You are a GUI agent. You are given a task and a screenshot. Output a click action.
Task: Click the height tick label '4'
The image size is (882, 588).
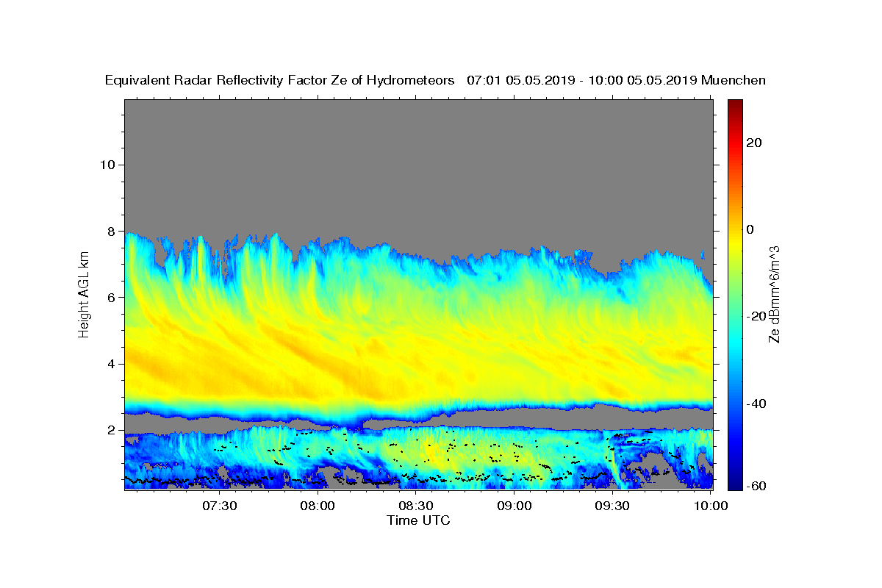(111, 364)
